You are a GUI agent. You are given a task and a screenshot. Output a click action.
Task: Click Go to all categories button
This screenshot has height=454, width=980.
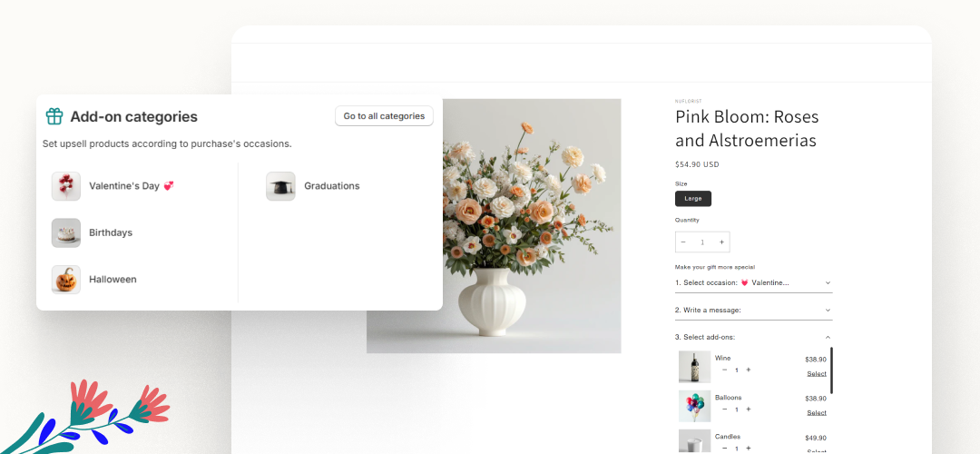pos(384,116)
